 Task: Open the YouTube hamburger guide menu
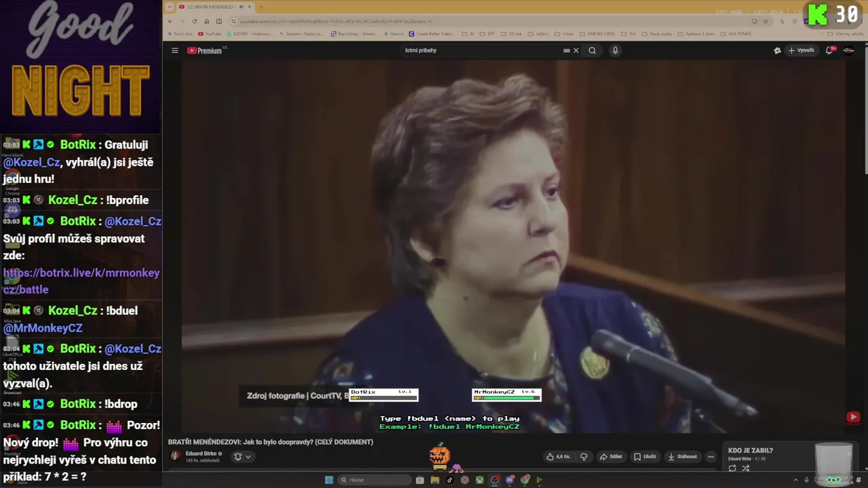coord(174,50)
